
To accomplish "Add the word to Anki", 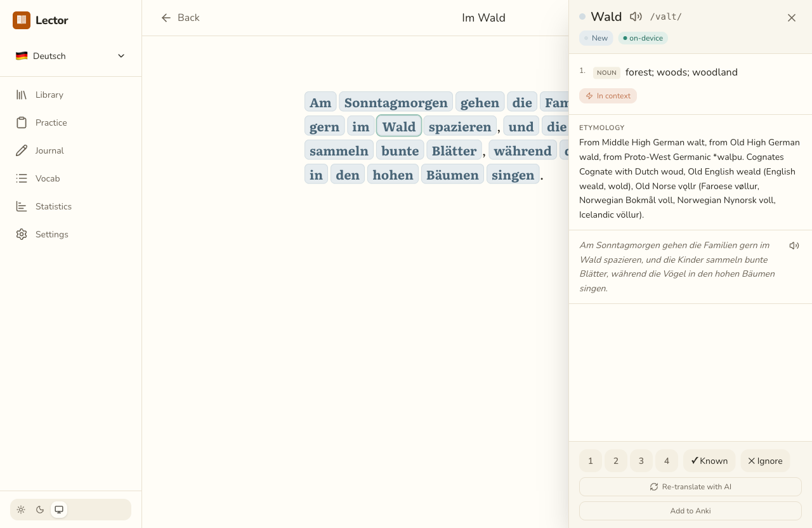I will point(690,511).
